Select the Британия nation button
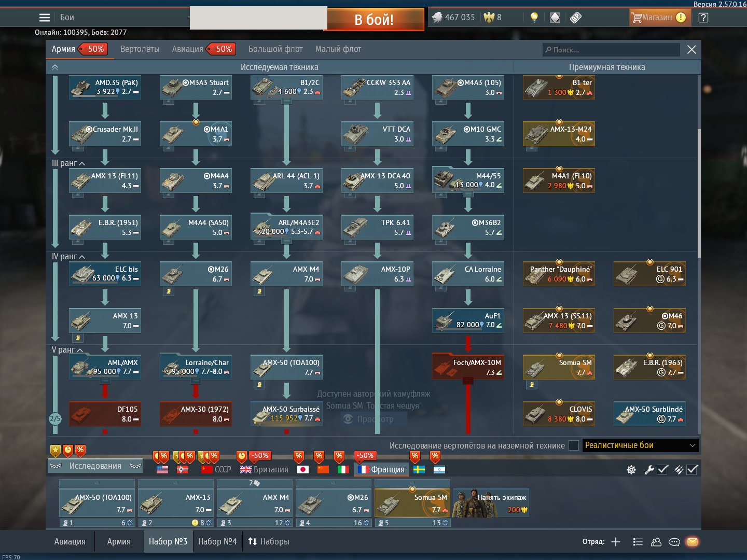 264,469
